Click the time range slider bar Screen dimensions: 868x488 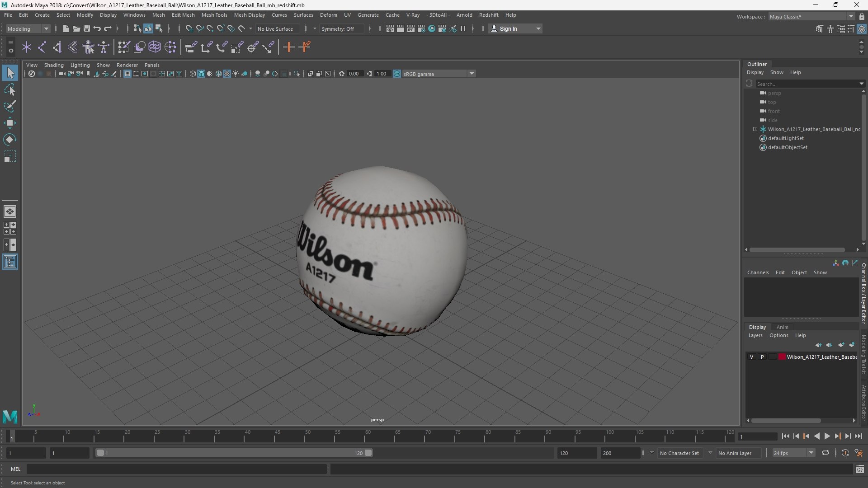(x=234, y=453)
